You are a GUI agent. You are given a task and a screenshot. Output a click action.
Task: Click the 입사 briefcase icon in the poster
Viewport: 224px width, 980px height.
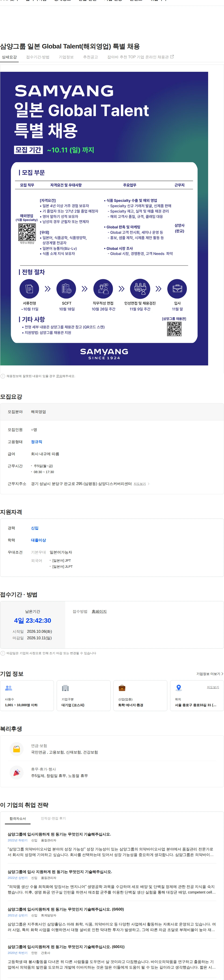coord(177,289)
